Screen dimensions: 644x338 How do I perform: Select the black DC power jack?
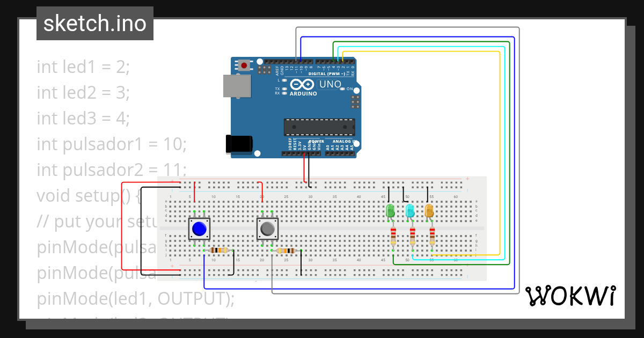[x=238, y=144]
